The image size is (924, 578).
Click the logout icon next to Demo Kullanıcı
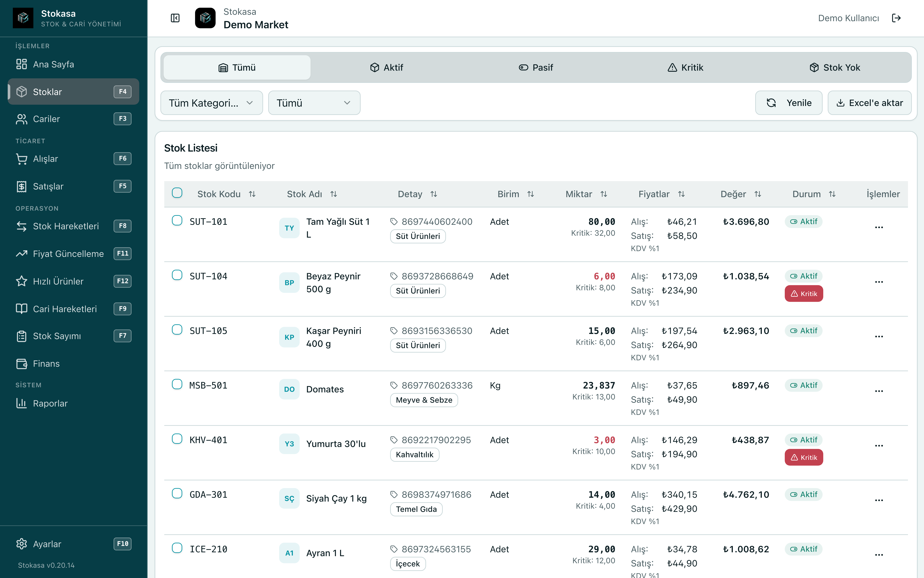[x=896, y=18]
